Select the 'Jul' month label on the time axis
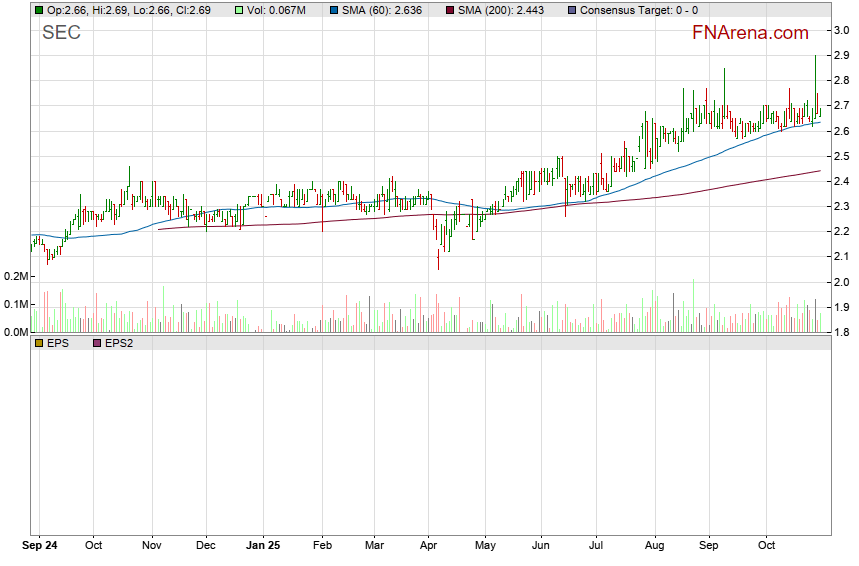 (x=595, y=546)
